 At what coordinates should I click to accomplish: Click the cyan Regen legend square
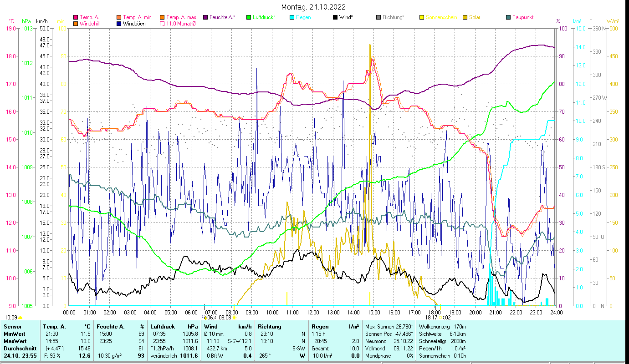click(x=292, y=17)
